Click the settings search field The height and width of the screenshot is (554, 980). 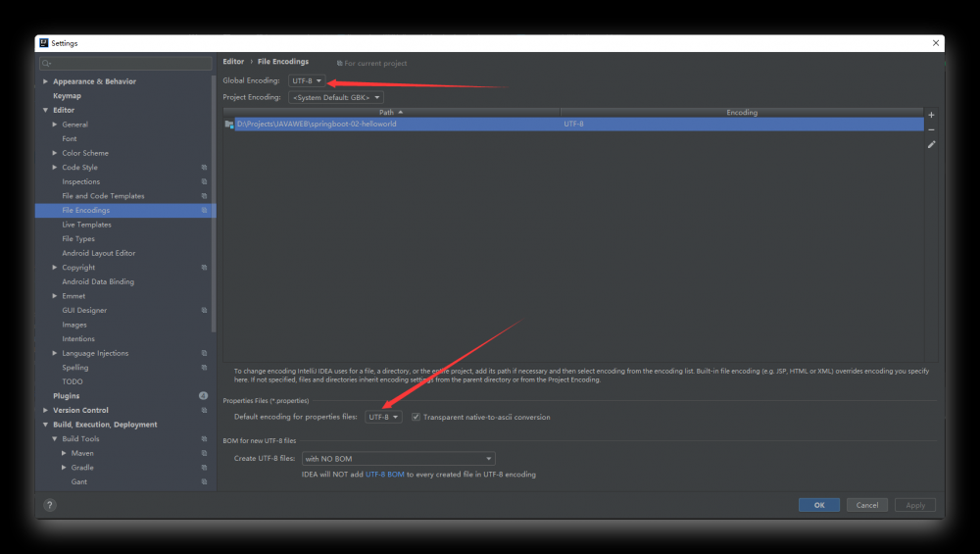tap(125, 63)
